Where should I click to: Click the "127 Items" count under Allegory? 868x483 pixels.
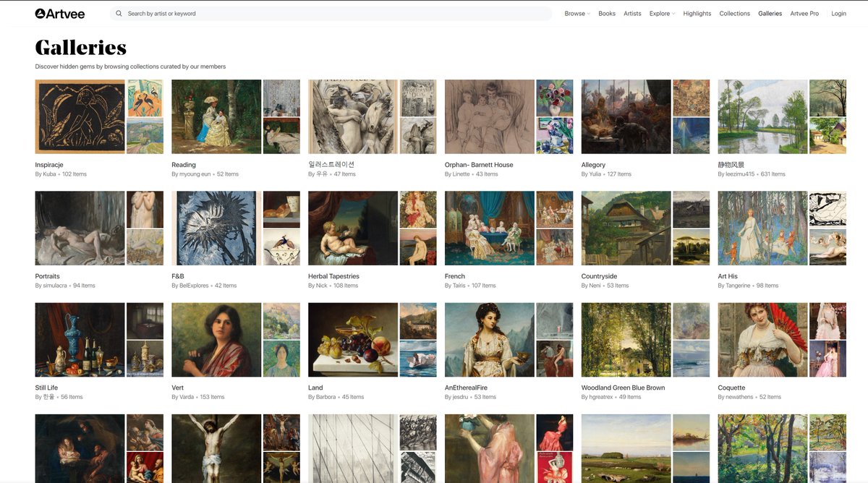(619, 174)
